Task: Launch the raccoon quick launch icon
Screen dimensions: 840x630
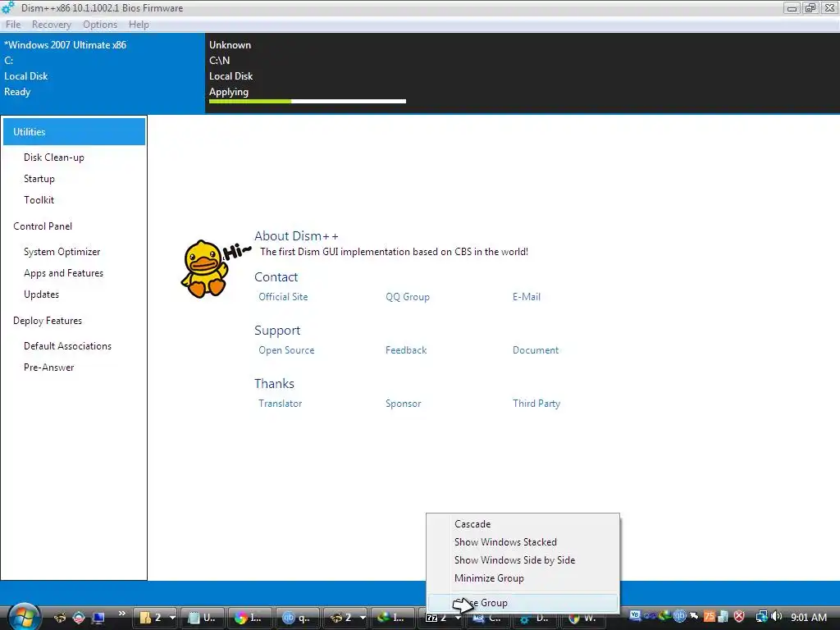Action: coord(59,618)
